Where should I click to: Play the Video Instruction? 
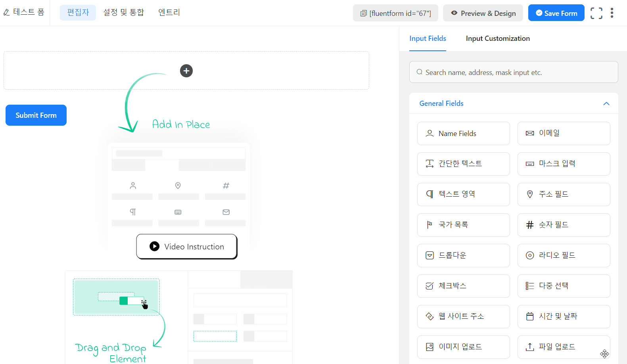click(187, 247)
